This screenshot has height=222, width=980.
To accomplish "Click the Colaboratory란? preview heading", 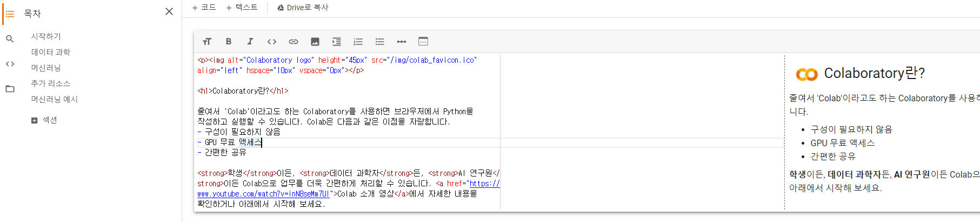I will pos(874,73).
